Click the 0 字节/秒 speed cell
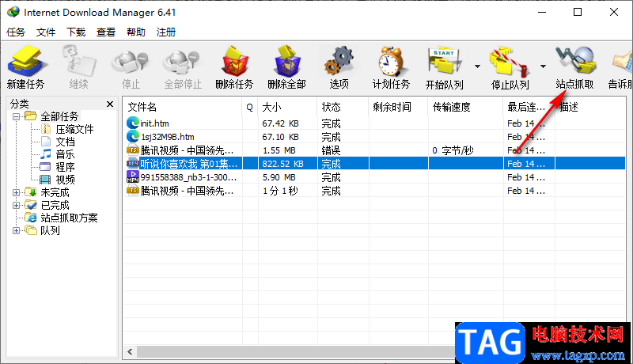633x364 pixels. [453, 150]
